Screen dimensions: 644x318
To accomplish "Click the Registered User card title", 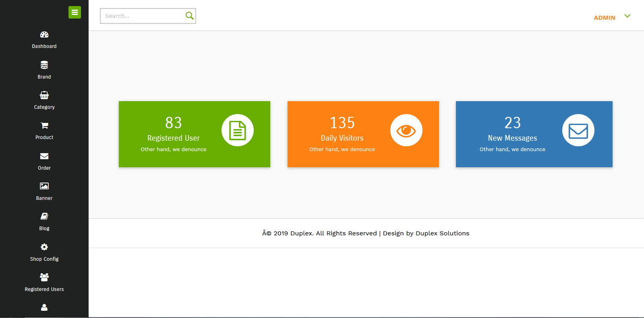I will click(174, 138).
